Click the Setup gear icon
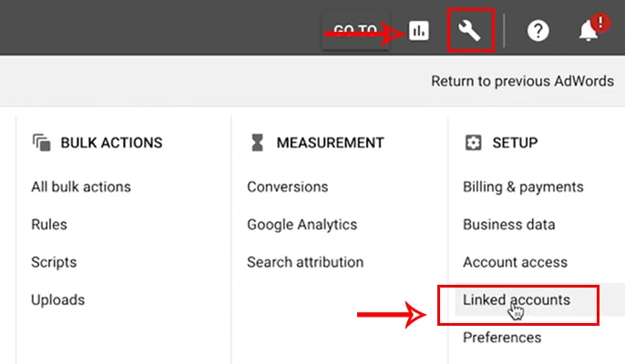 click(473, 143)
